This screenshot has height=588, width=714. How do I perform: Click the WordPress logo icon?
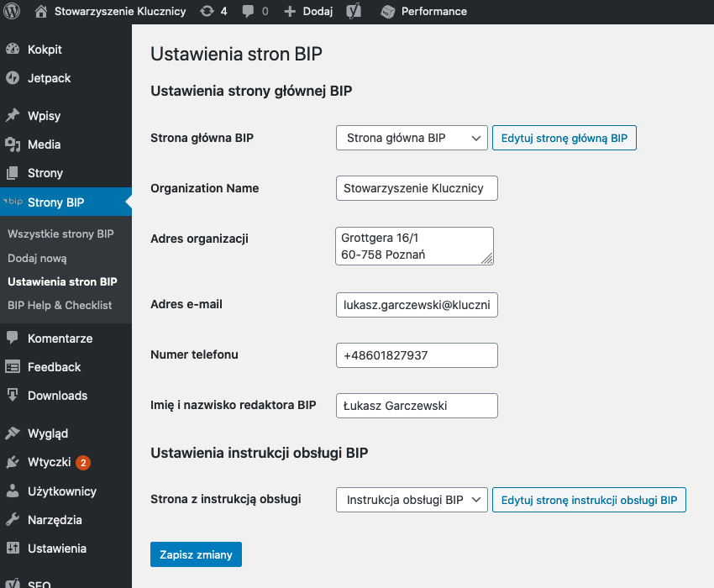coord(12,12)
